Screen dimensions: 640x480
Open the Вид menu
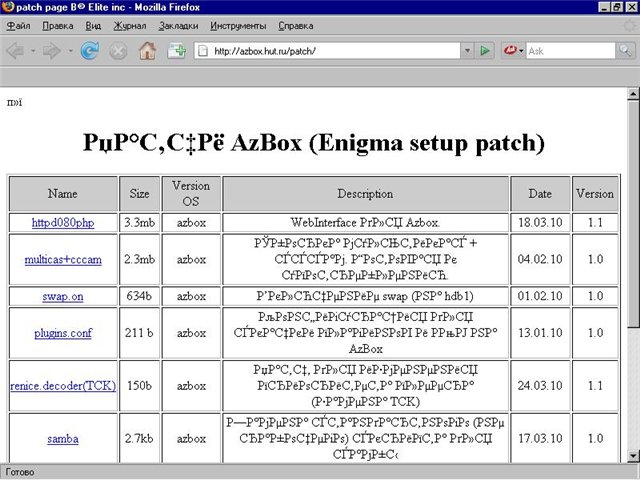[93, 26]
